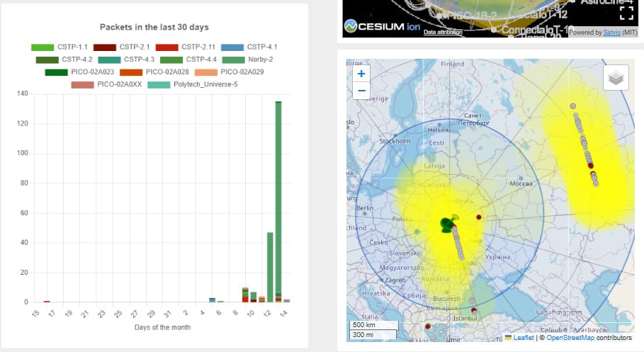
Task: Toggle CSTP-1.1 legend swatch
Action: click(x=43, y=47)
